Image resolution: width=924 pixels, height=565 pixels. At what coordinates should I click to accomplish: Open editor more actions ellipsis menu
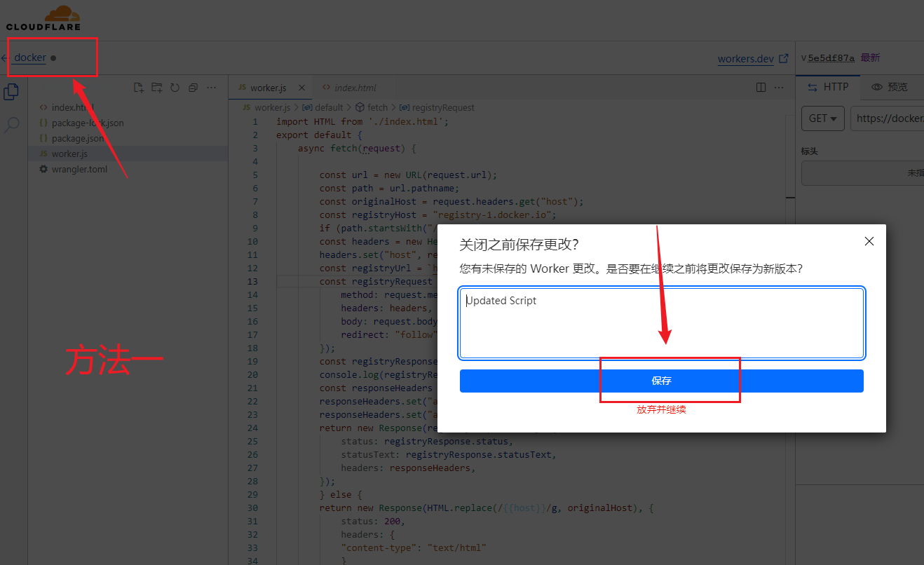[779, 88]
